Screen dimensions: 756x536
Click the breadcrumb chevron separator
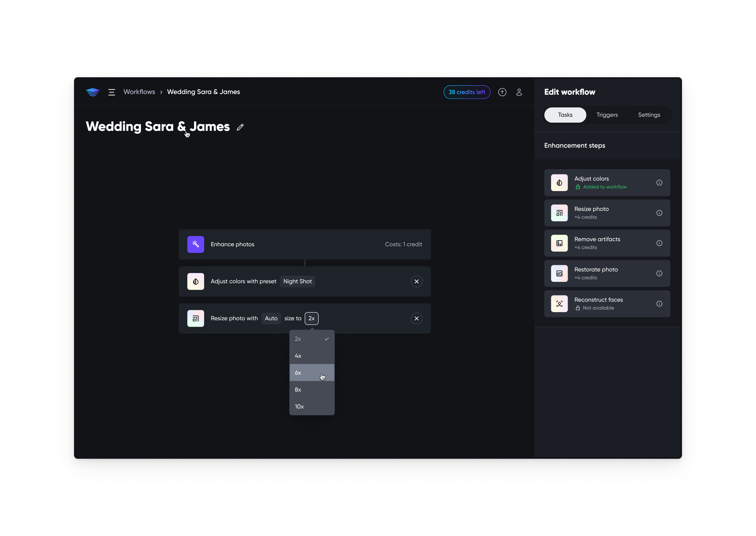pos(161,92)
